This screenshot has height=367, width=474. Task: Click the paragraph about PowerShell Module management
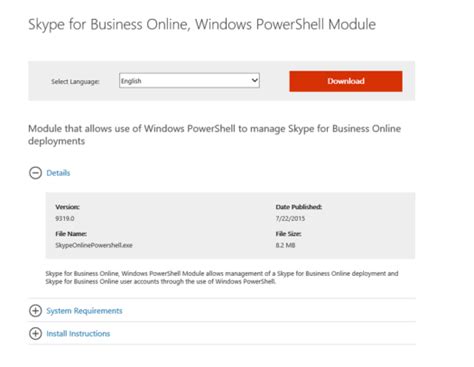pyautogui.click(x=222, y=277)
